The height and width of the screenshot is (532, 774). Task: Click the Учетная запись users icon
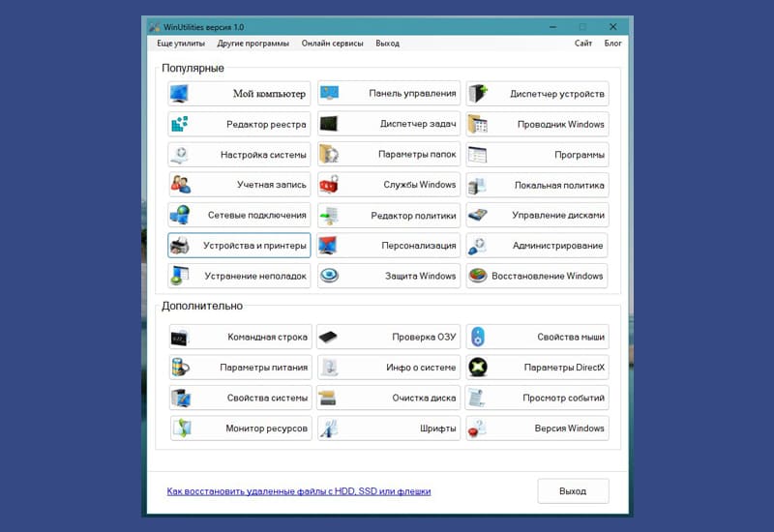pyautogui.click(x=180, y=185)
